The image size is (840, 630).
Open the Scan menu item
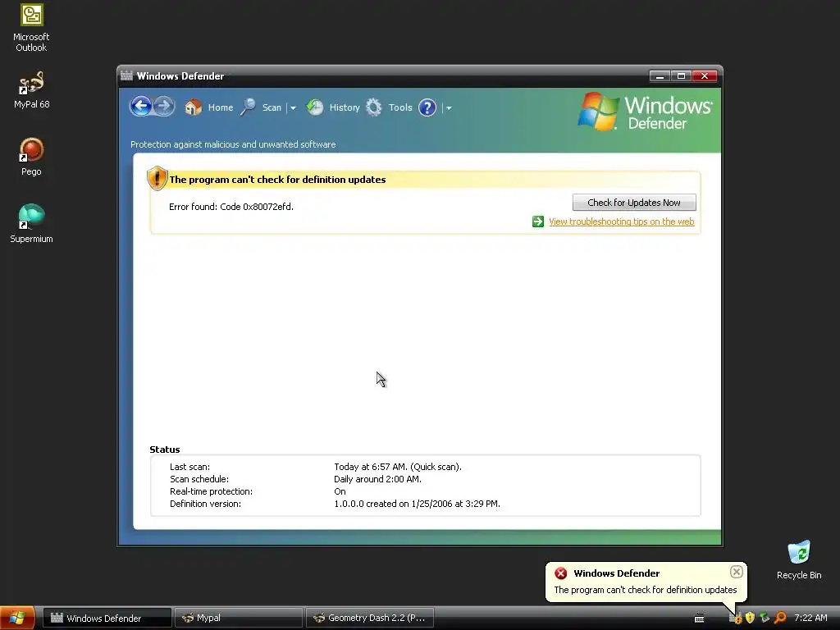click(x=272, y=107)
